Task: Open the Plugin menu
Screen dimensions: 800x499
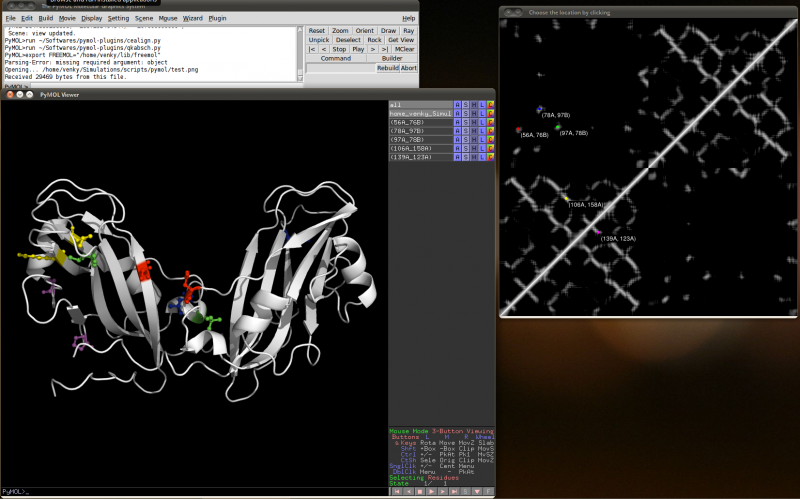Action: coord(217,18)
